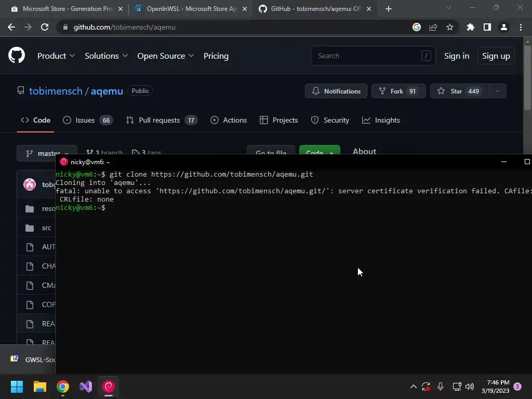Open the master branch dropdown

(x=47, y=153)
